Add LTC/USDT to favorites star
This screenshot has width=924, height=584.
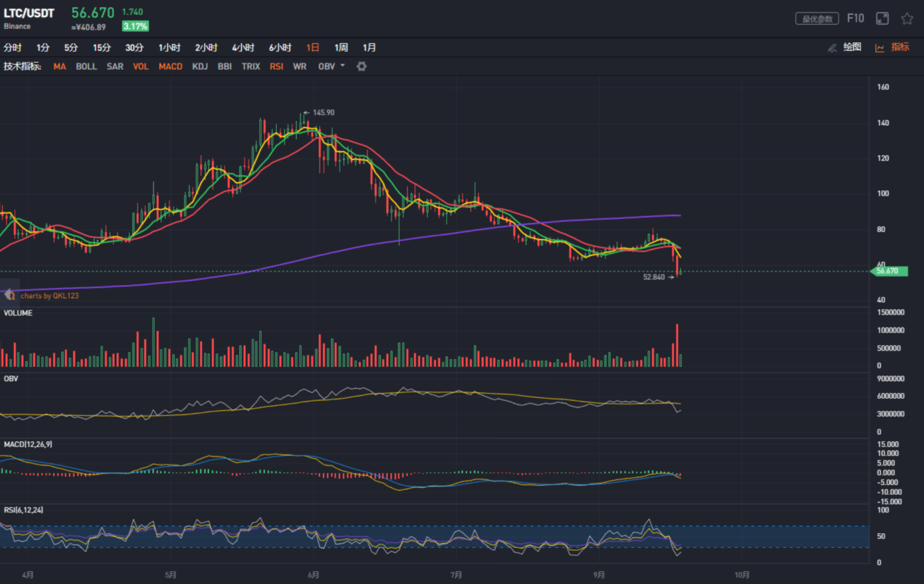tap(907, 18)
